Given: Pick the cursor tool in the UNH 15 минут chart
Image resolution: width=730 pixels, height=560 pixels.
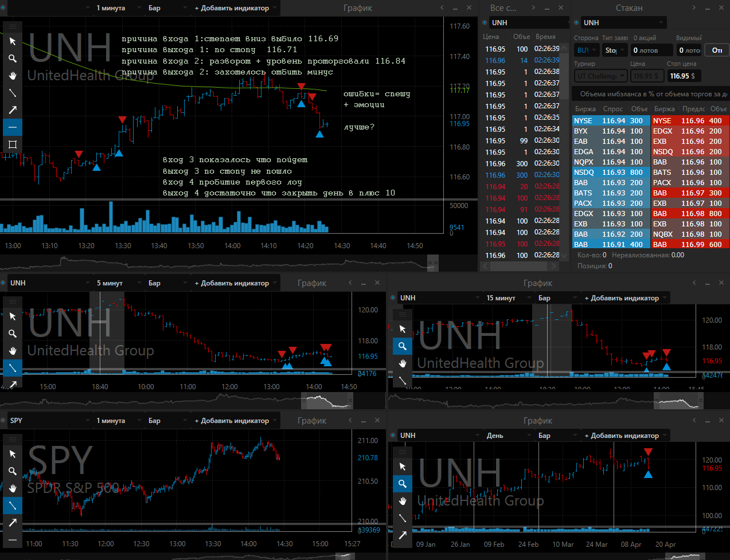Looking at the screenshot, I should click(403, 329).
